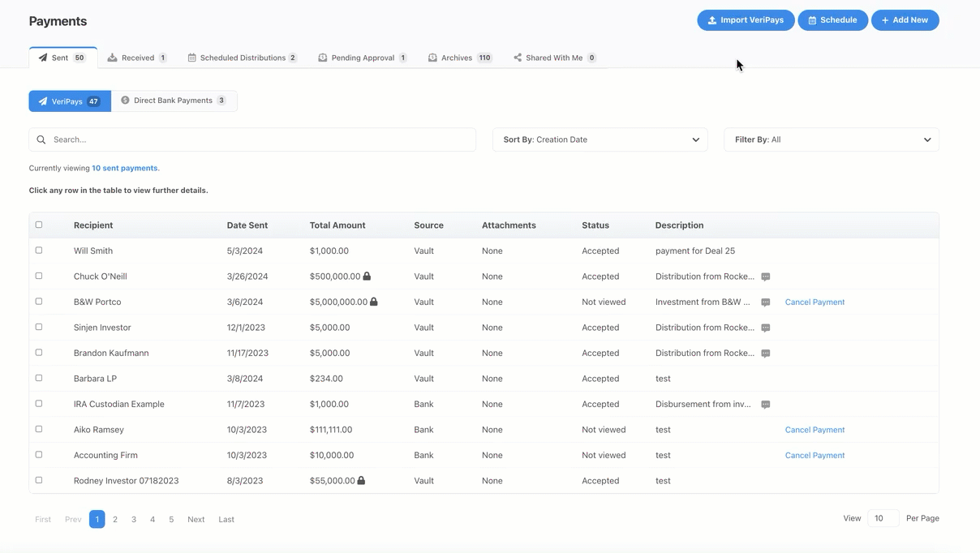Click the Recipient column header
Image resolution: width=980 pixels, height=553 pixels.
(93, 225)
